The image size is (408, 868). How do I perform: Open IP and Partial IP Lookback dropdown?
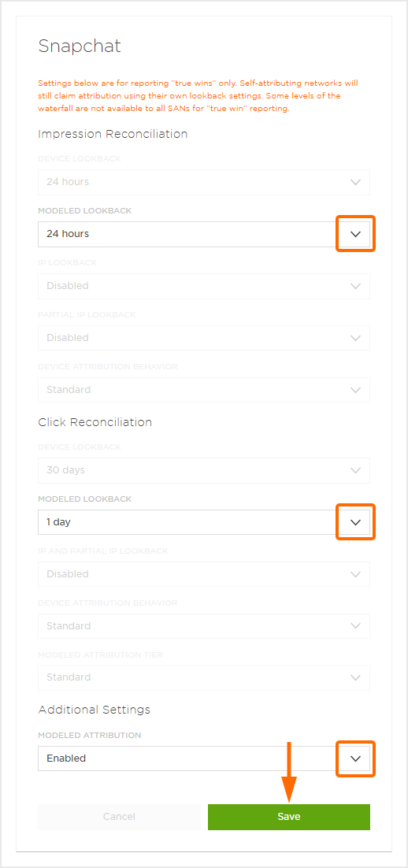point(204,574)
